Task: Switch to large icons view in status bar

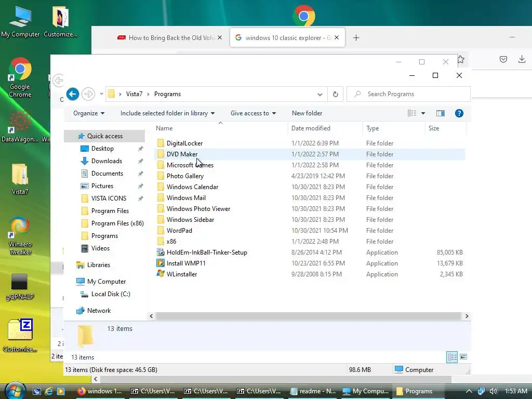Action: (x=463, y=357)
